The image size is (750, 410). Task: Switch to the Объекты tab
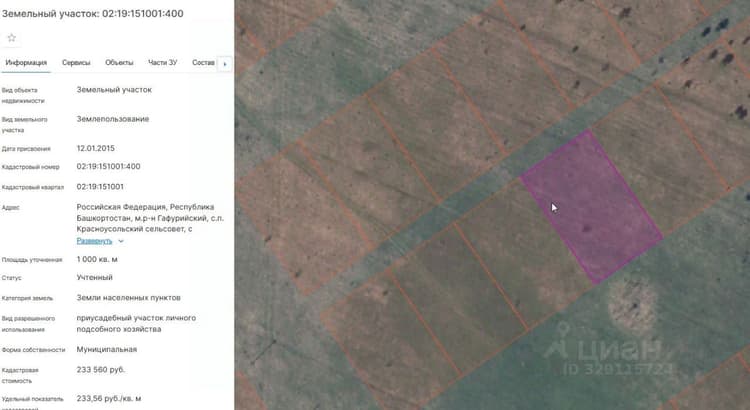[x=119, y=63]
